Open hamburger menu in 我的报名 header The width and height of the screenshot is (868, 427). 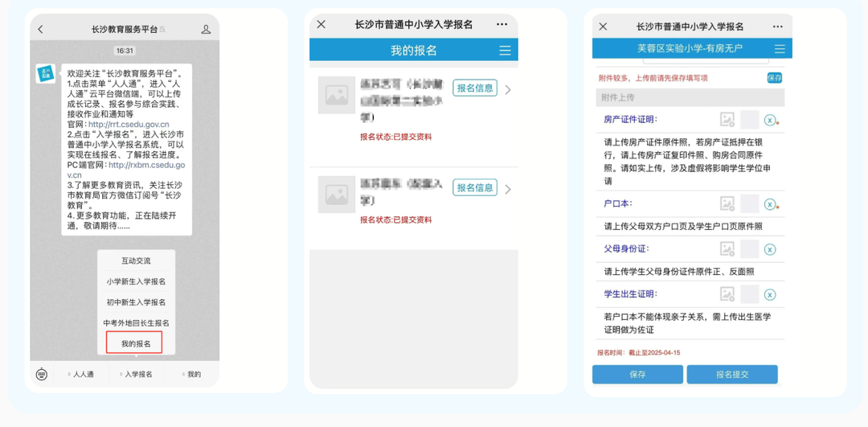point(505,51)
